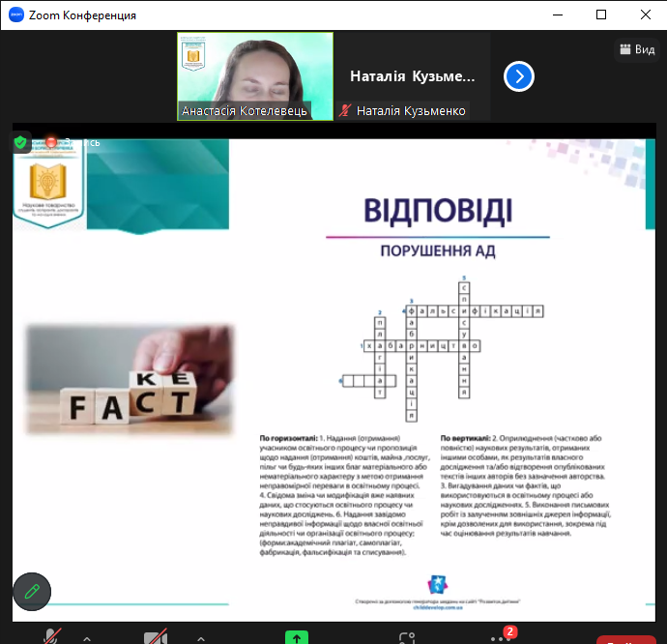Unmute the microphone in the bottom toolbar
This screenshot has width=667, height=644.
[52, 636]
